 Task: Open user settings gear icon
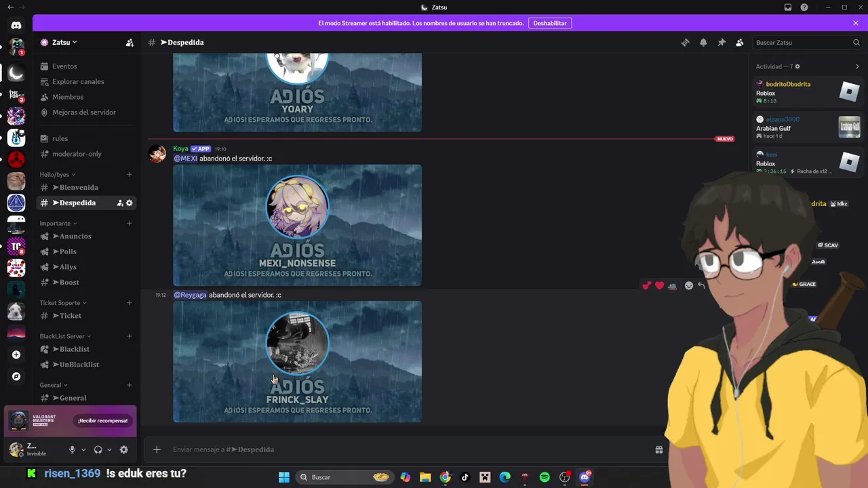[123, 449]
